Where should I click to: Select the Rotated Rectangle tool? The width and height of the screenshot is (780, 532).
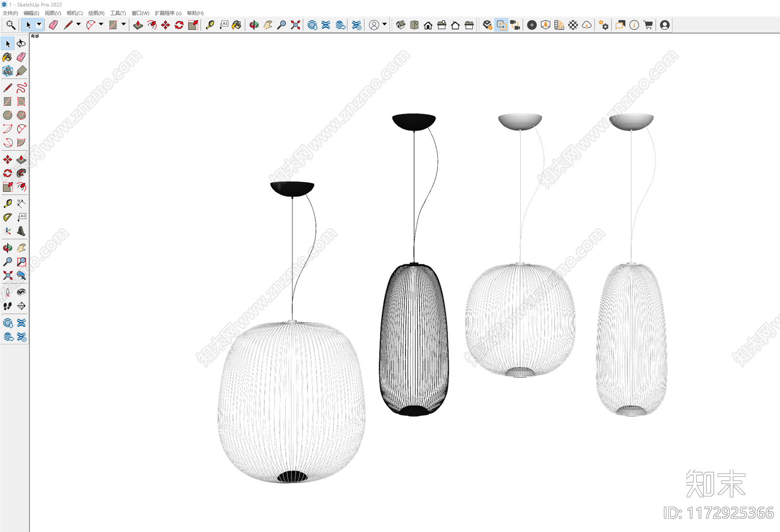(21, 101)
